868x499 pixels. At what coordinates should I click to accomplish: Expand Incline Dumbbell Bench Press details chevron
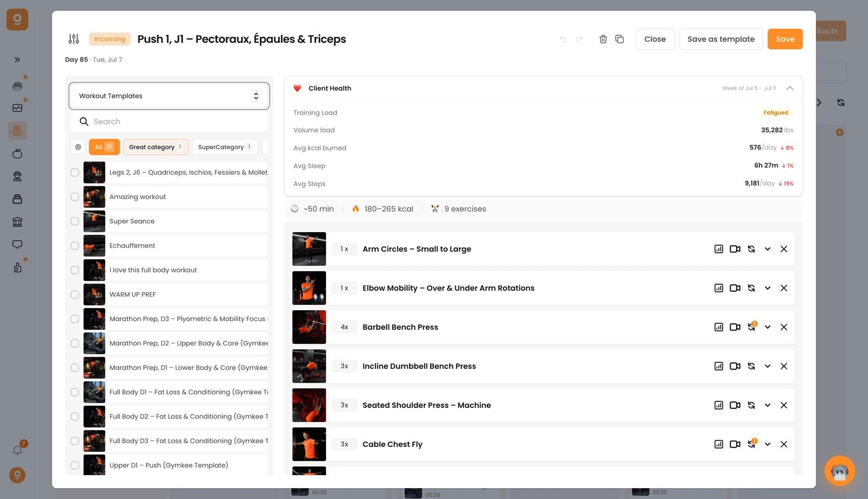pyautogui.click(x=768, y=366)
